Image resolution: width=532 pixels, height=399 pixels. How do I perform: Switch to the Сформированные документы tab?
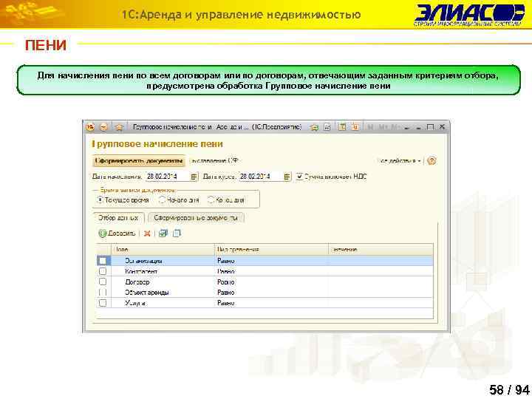tap(196, 218)
